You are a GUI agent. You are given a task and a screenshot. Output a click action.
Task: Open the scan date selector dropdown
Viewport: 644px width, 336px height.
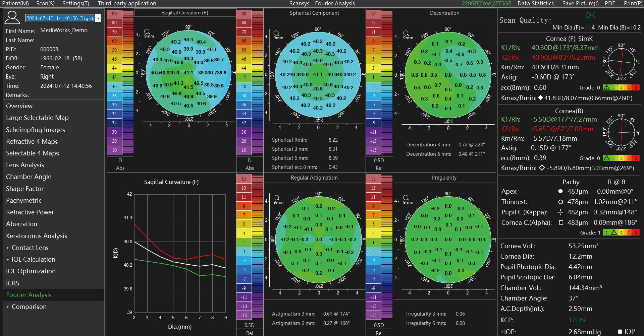tap(98, 18)
